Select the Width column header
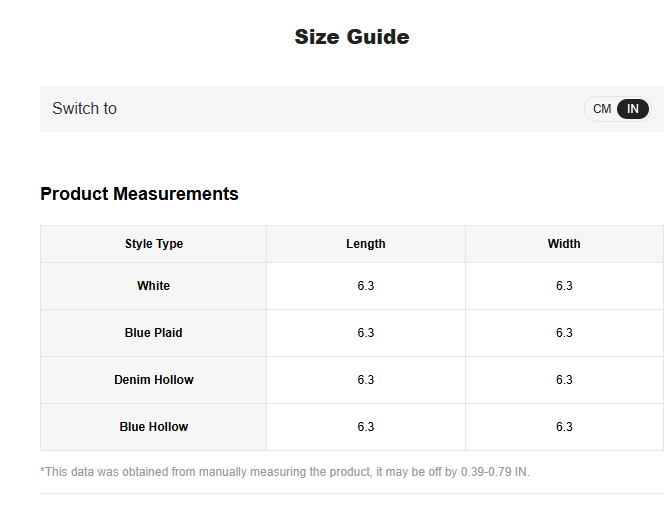 (564, 244)
